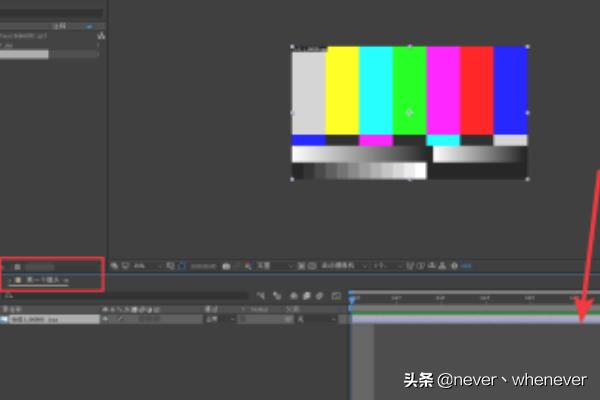Click the composition mini-flowchart icon in timeline
Viewport: 600px width, 400px height.
[260, 296]
